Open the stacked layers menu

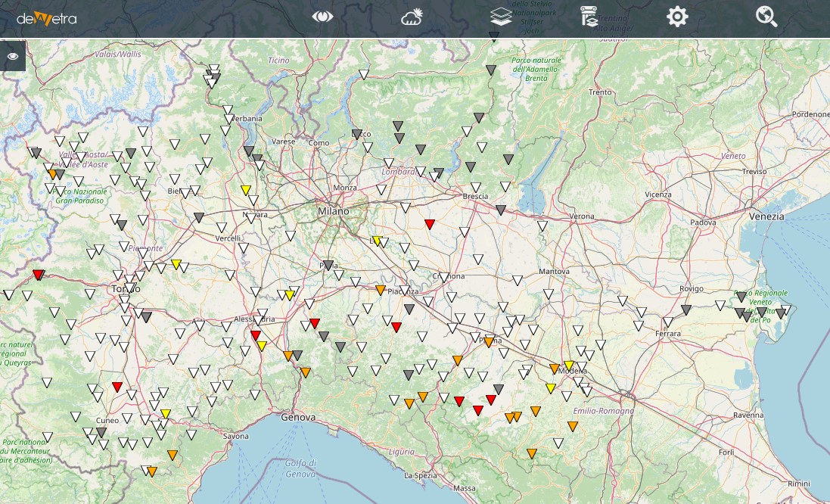tap(500, 17)
